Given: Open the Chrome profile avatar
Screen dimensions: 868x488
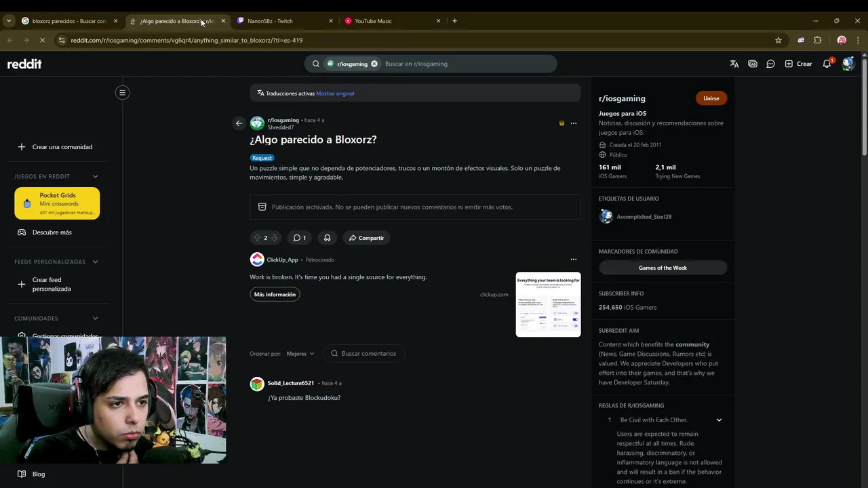Looking at the screenshot, I should [842, 40].
